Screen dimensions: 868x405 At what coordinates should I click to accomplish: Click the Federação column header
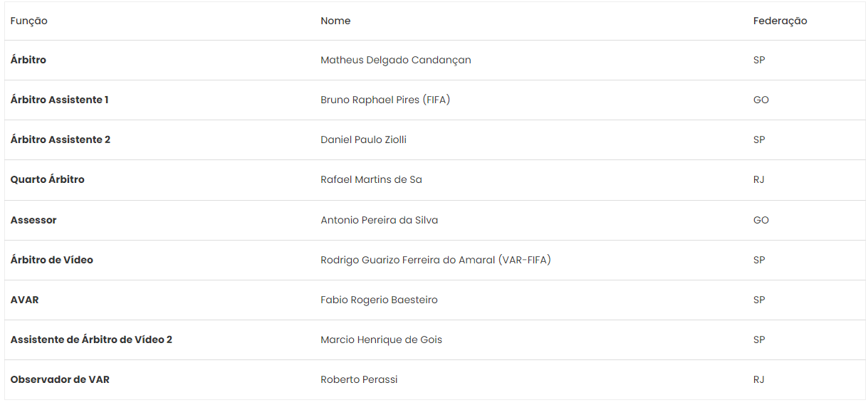(x=780, y=21)
